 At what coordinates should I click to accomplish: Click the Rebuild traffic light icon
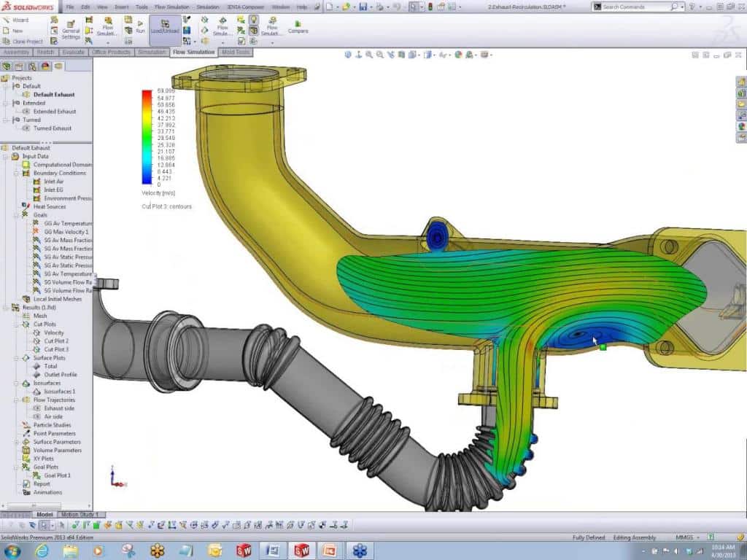point(430,7)
